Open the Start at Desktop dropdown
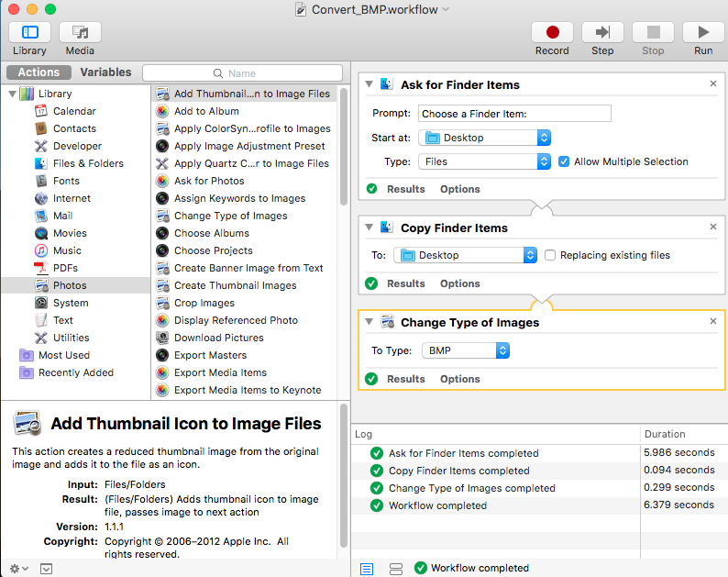This screenshot has height=577, width=728. (485, 138)
